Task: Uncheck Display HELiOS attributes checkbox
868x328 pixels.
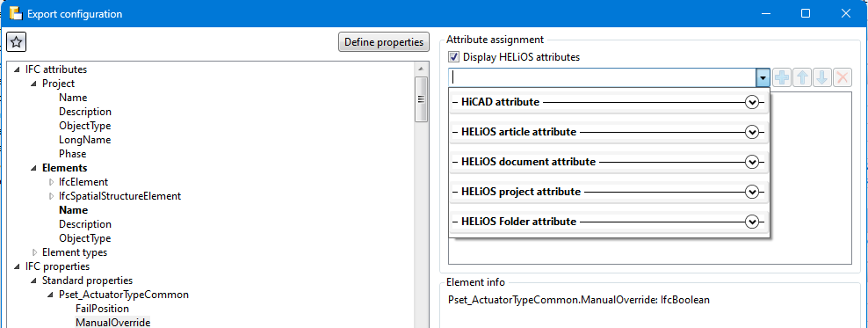Action: [453, 57]
